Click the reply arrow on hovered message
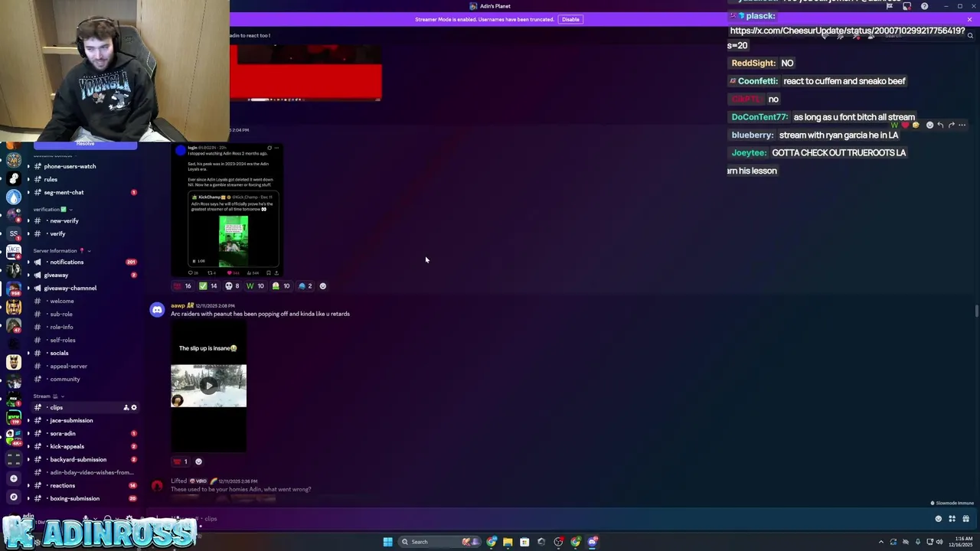 (x=940, y=125)
